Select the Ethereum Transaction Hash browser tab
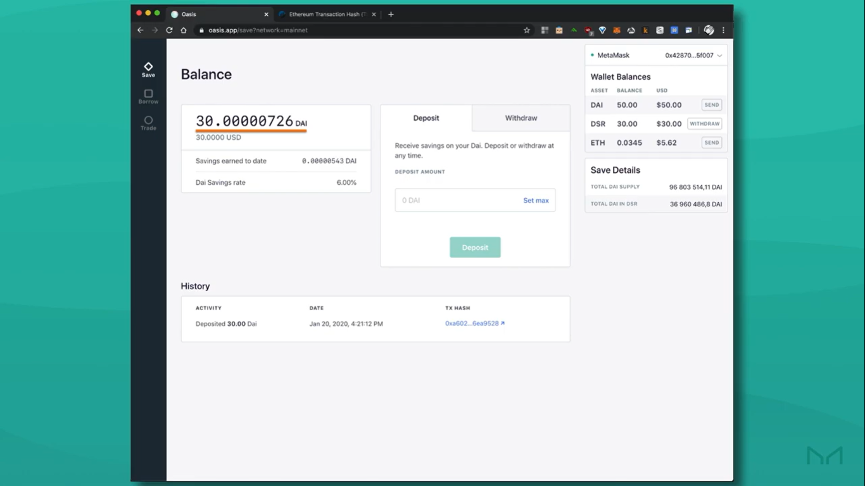This screenshot has width=866, height=487. [x=327, y=14]
